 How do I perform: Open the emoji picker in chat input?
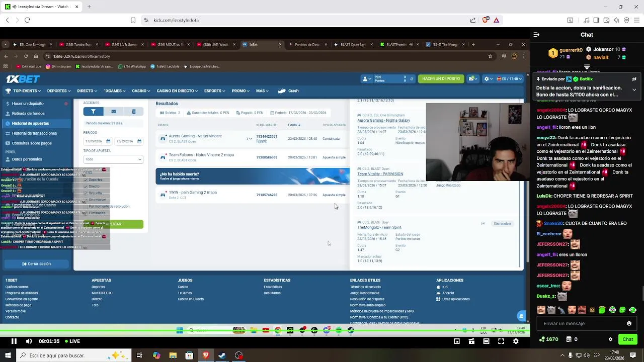[629, 324]
